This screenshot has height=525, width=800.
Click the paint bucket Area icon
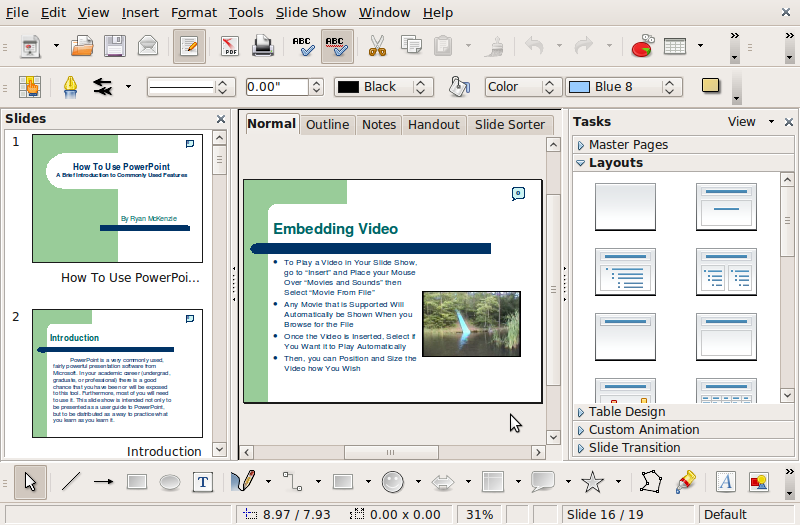click(x=459, y=87)
